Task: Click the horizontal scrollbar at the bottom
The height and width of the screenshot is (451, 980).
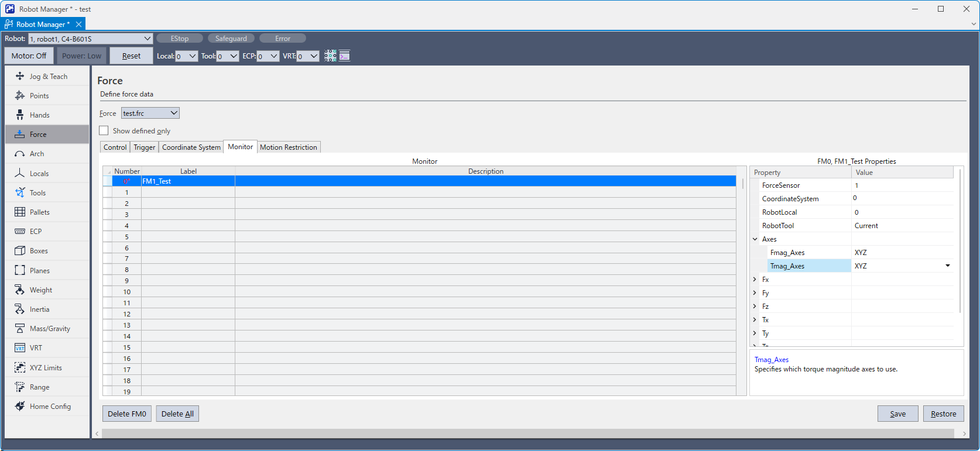Action: point(527,433)
